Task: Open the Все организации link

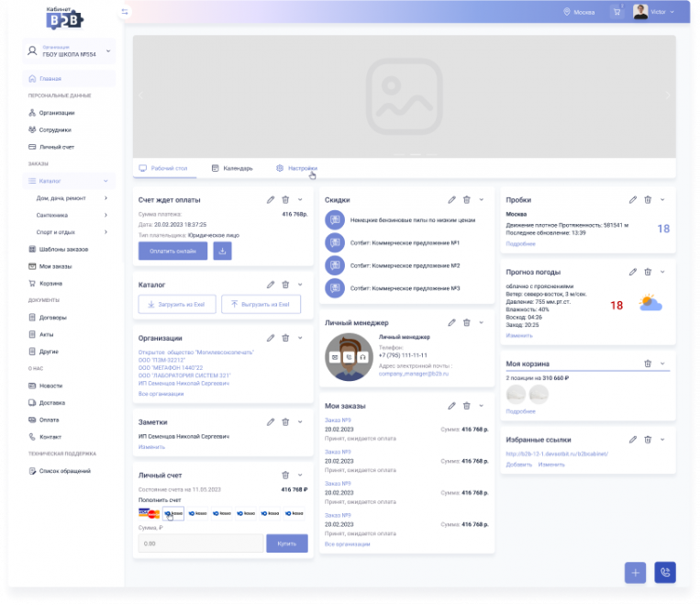Action: (161, 394)
